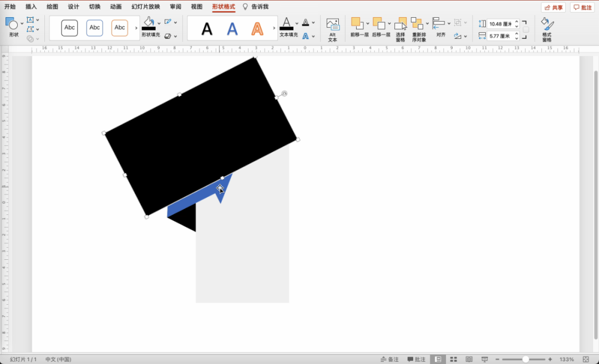The height and width of the screenshot is (364, 599).
Task: Open the 文本填充 dropdown arrow
Action: 297,23
